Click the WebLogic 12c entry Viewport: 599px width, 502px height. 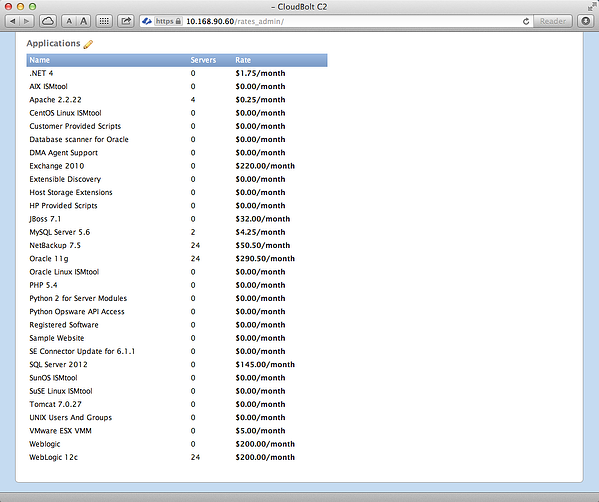(53, 457)
